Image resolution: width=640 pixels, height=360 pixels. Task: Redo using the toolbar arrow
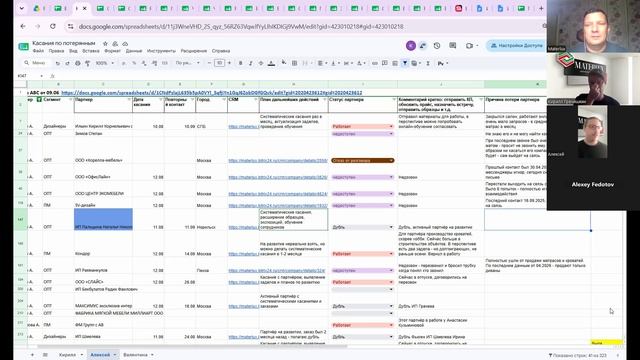(67, 63)
